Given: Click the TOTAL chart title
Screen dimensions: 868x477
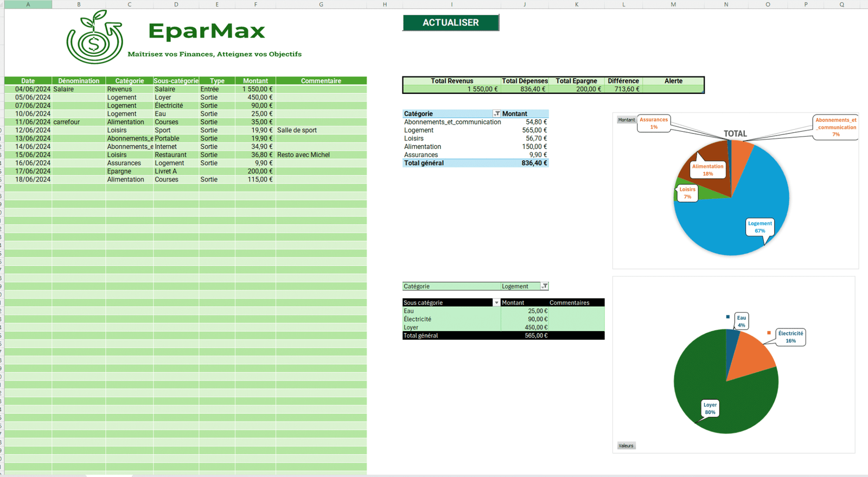Looking at the screenshot, I should coord(735,134).
